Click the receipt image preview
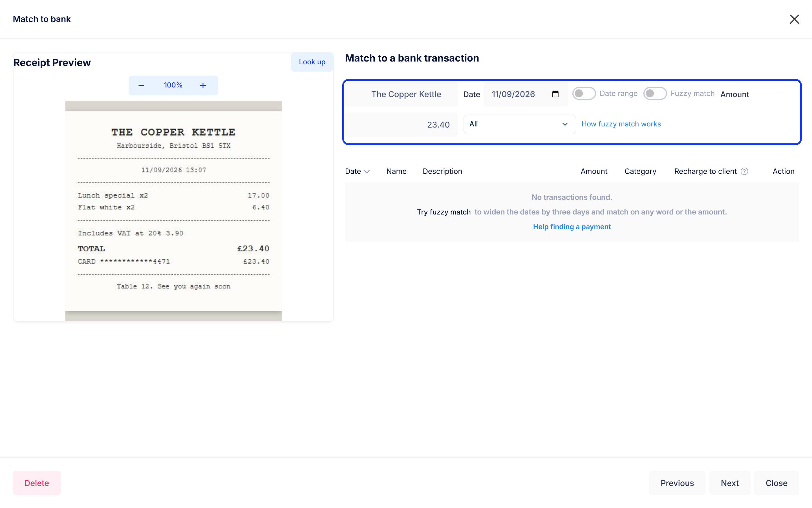The height and width of the screenshot is (508, 812). [x=173, y=211]
